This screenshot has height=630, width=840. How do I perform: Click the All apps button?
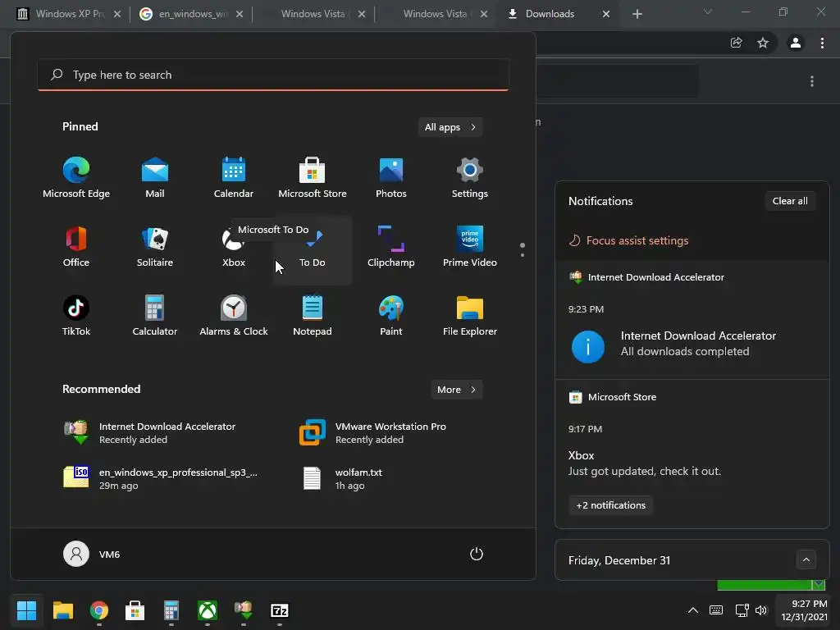450,127
